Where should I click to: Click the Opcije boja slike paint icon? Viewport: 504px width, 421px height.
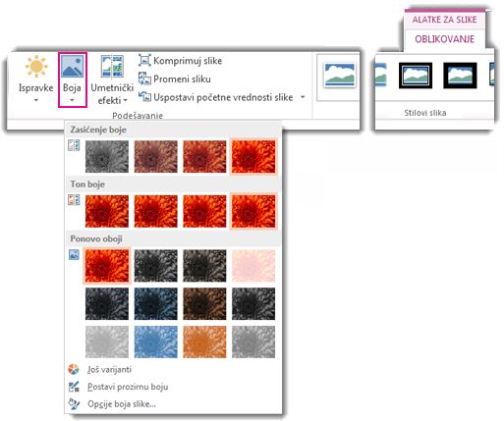[x=74, y=404]
